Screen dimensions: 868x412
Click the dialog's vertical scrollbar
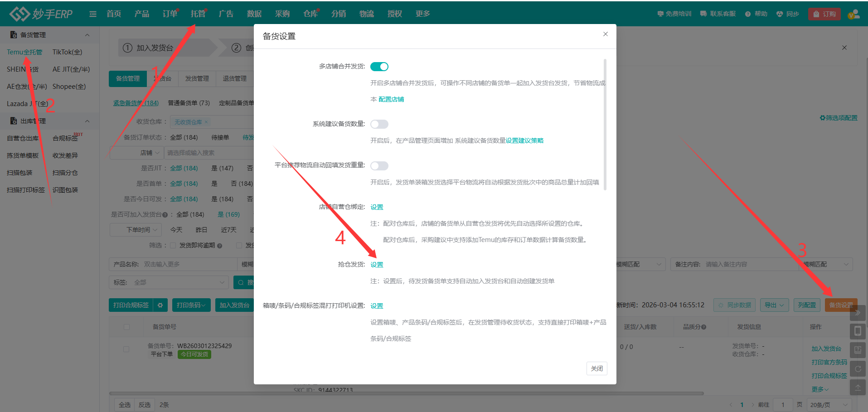click(605, 125)
